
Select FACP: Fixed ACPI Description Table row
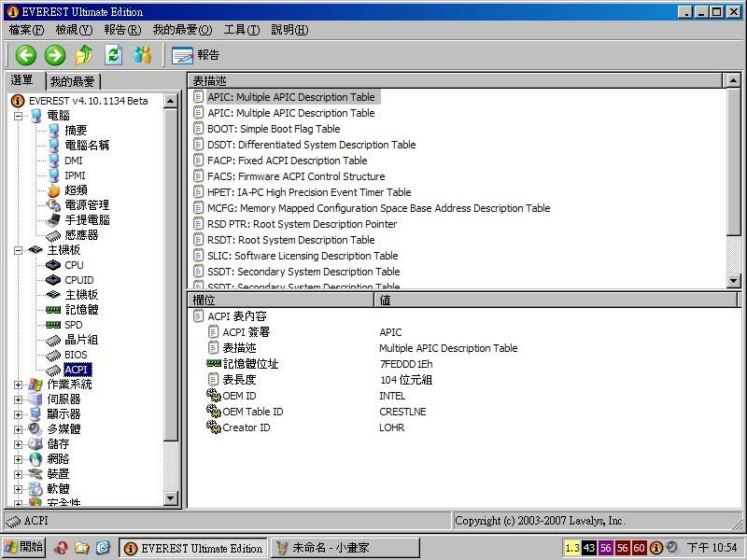click(x=288, y=161)
